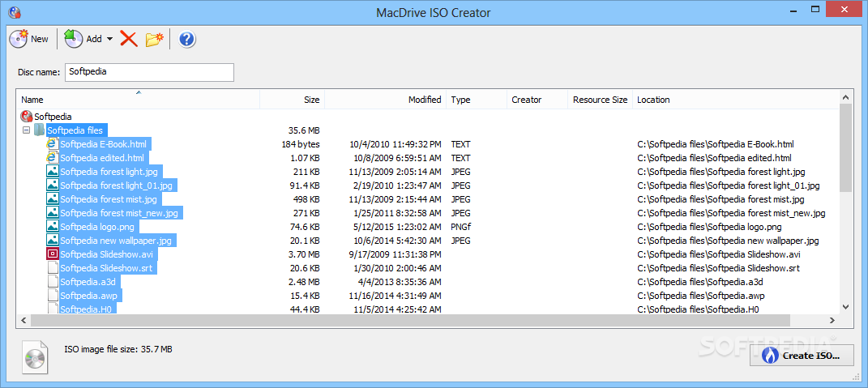Click the MacDrive app icon in title bar
Viewport: 868px width, 388px height.
point(15,12)
